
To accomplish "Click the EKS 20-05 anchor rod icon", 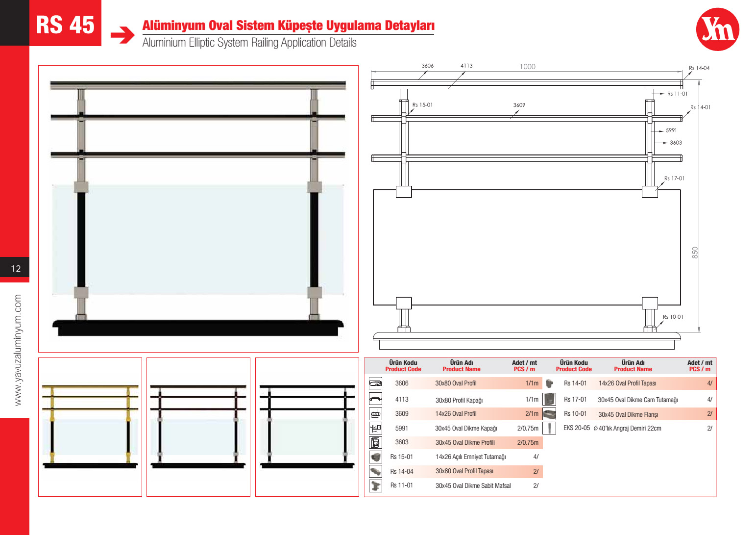I will [549, 428].
